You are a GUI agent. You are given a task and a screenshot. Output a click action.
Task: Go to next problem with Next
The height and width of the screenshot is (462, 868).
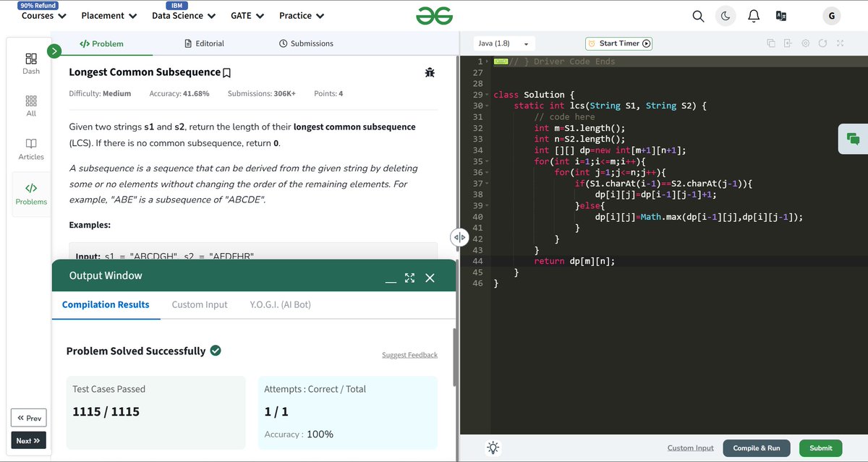click(x=29, y=440)
